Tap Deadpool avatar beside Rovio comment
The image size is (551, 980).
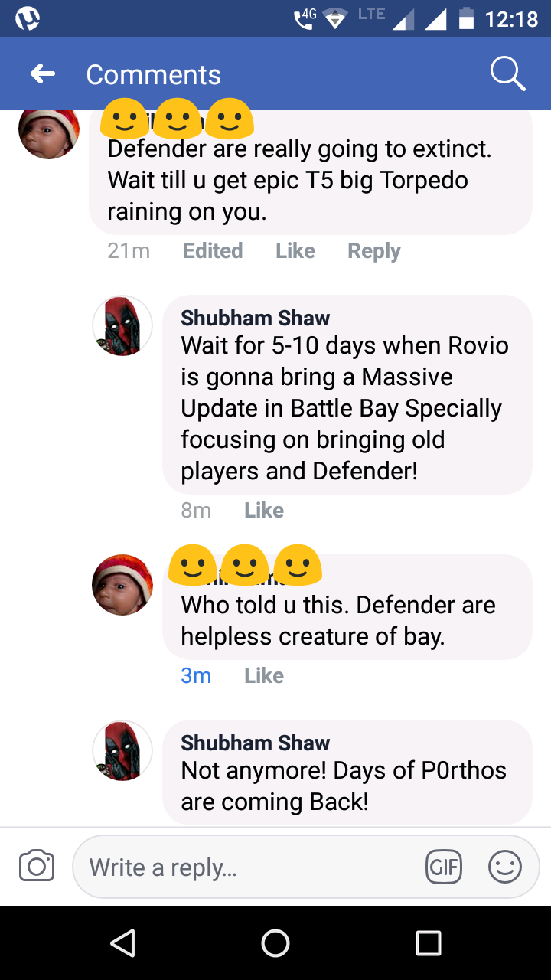[122, 325]
